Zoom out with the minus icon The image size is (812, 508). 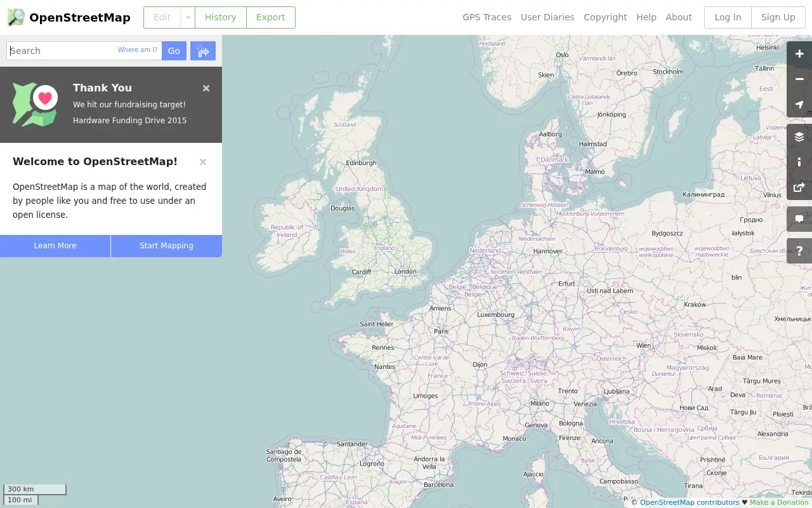(x=799, y=79)
